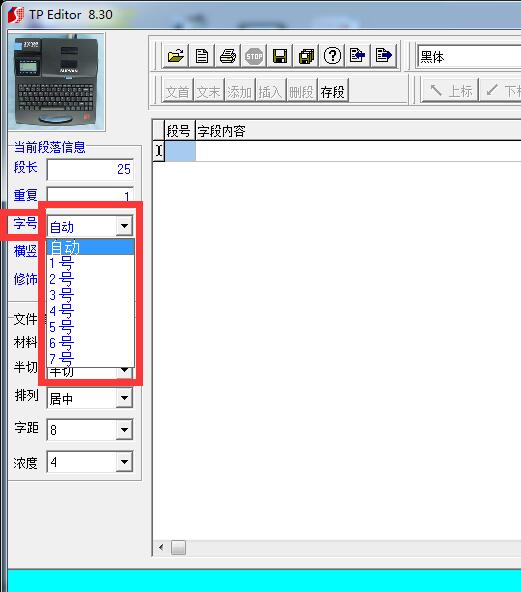This screenshot has width=521, height=592.
Task: Click the horizontal scrollbar left arrow
Action: tap(161, 547)
